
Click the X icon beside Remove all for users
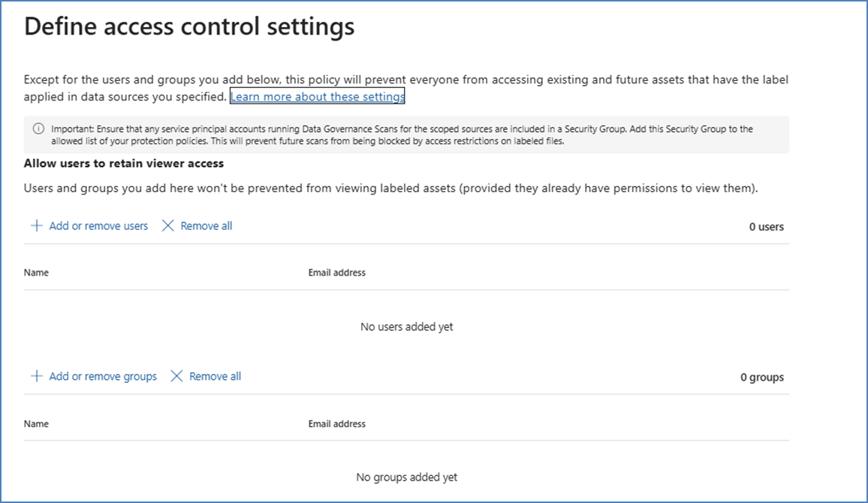(168, 226)
